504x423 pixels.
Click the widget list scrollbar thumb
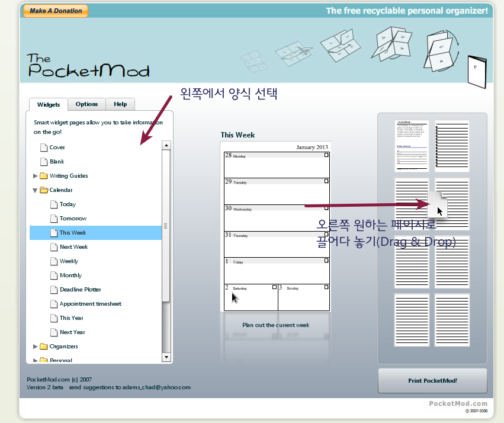click(x=166, y=226)
